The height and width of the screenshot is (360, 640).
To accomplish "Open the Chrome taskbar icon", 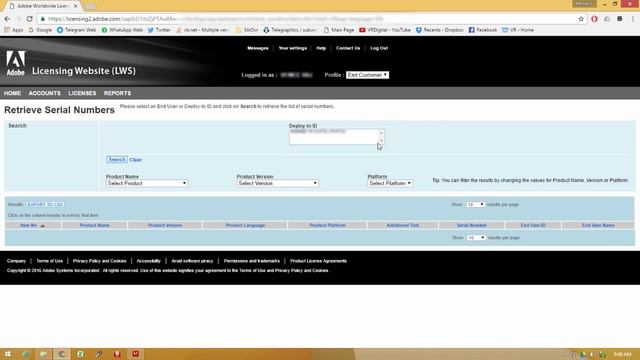I will (x=62, y=354).
